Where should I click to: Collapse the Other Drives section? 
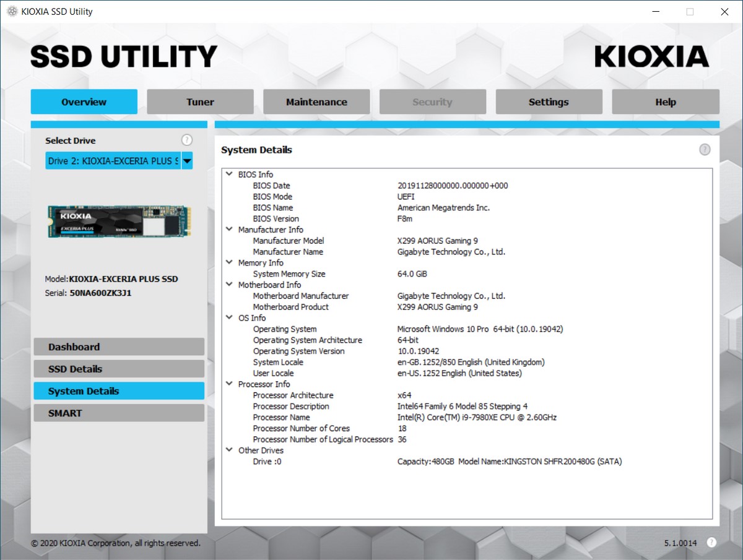tap(230, 450)
